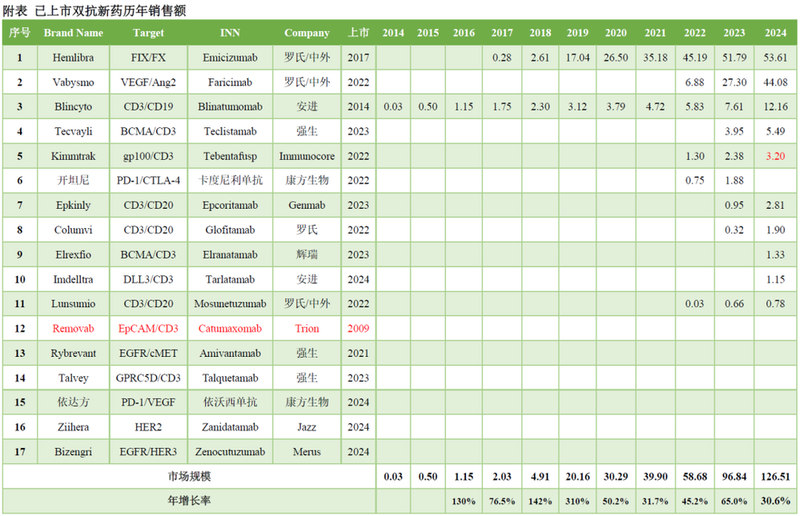The image size is (800, 516).
Task: Select the EGFR/HER3 target cell
Action: (148, 452)
